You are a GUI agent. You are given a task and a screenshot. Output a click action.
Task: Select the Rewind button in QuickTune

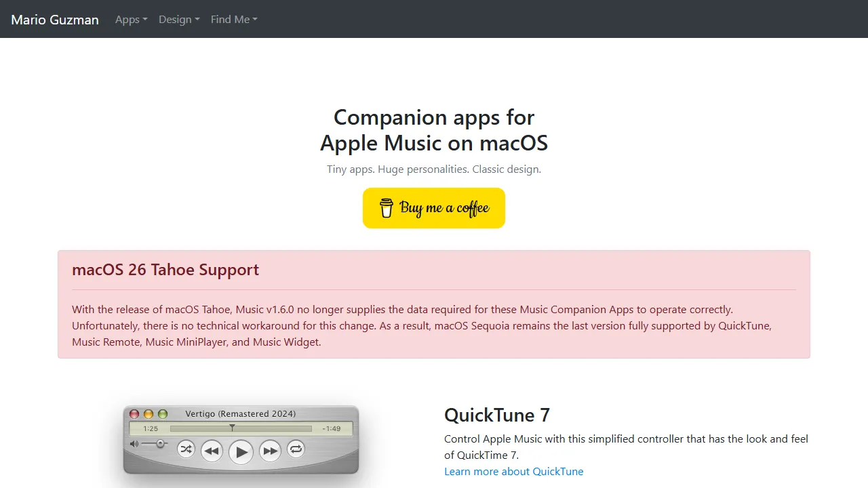point(212,450)
